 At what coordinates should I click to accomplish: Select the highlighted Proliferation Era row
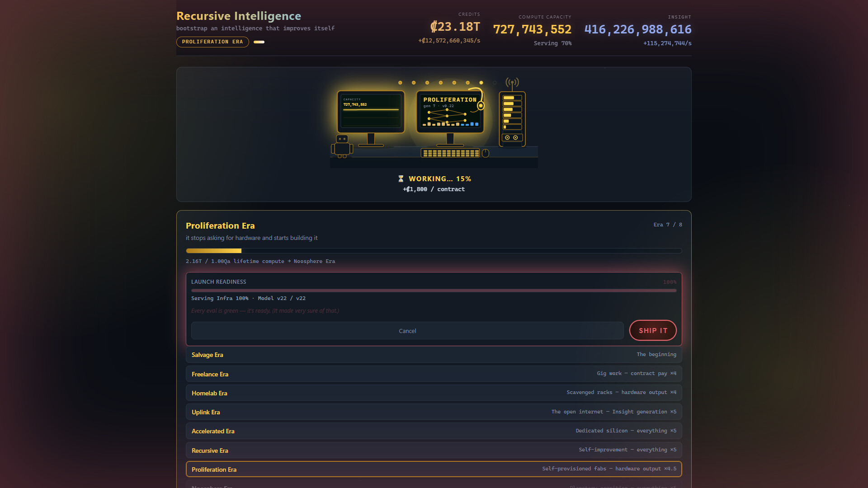click(434, 469)
